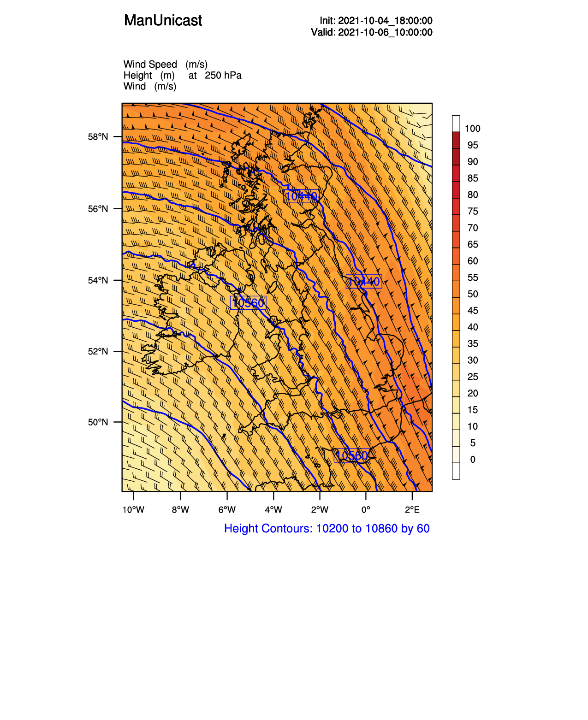Click the 6°W longitude label
Viewport: 588px width, 720px height.
(227, 510)
